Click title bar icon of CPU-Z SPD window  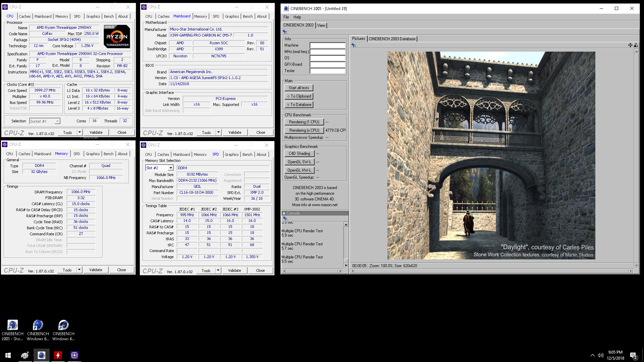point(144,145)
